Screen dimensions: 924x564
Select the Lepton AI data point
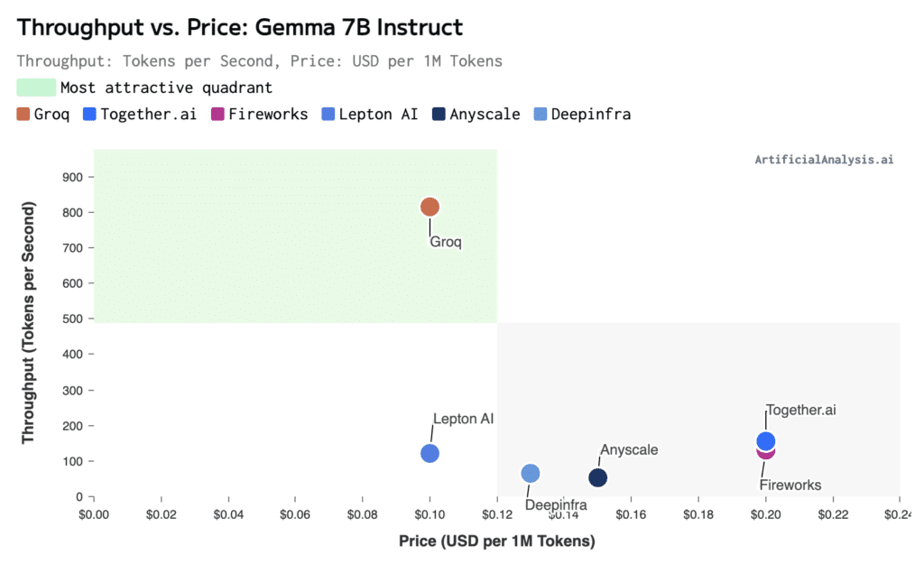click(x=430, y=453)
